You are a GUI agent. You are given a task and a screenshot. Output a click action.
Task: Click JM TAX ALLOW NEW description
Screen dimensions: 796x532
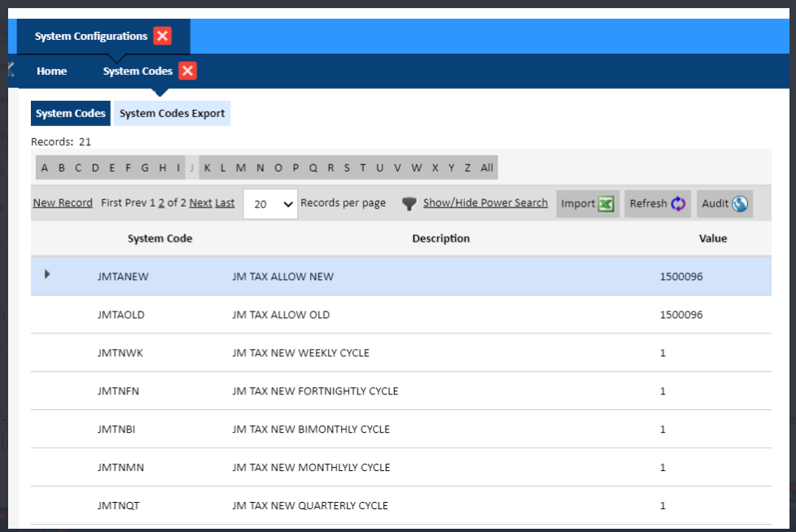(282, 277)
